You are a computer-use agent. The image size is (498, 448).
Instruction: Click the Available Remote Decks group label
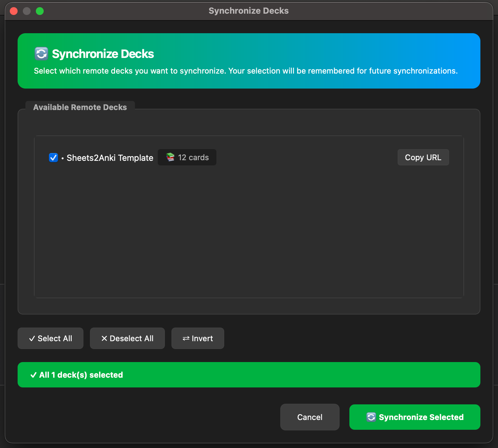80,107
